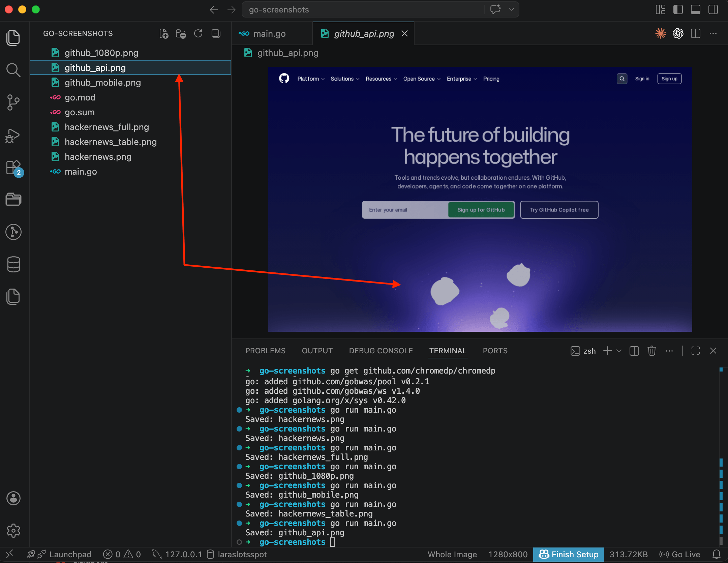Open the Source Control view
The width and height of the screenshot is (728, 563).
[x=13, y=102]
